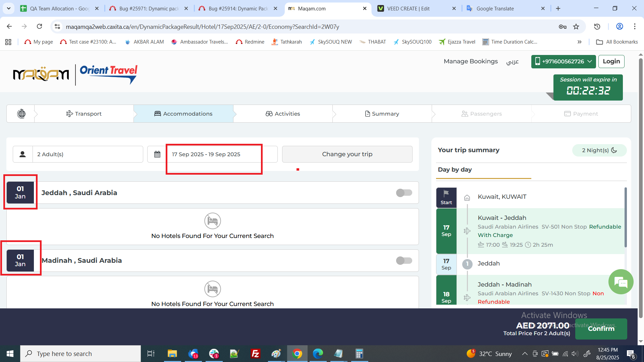This screenshot has width=644, height=362.
Task: Open Chrome history clock icon
Action: click(597, 26)
